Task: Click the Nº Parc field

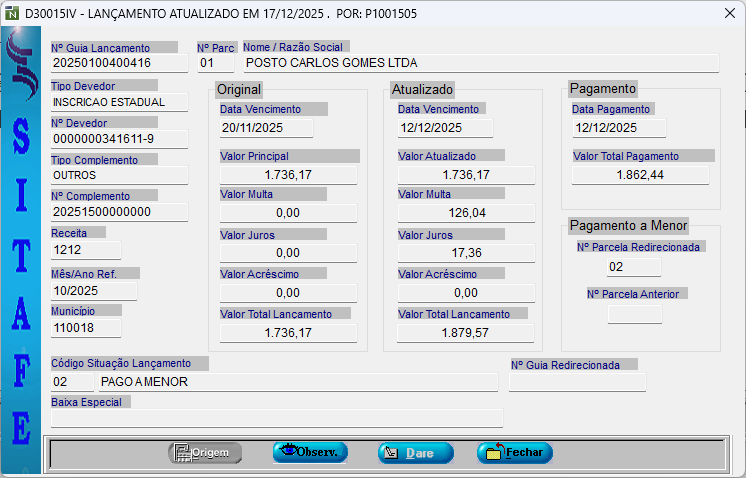Action: tap(215, 63)
